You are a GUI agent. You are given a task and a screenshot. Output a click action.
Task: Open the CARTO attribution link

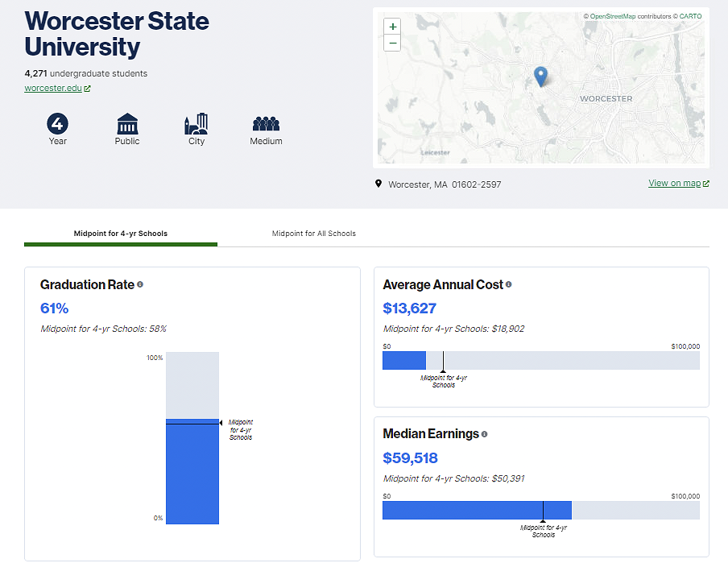coord(690,15)
